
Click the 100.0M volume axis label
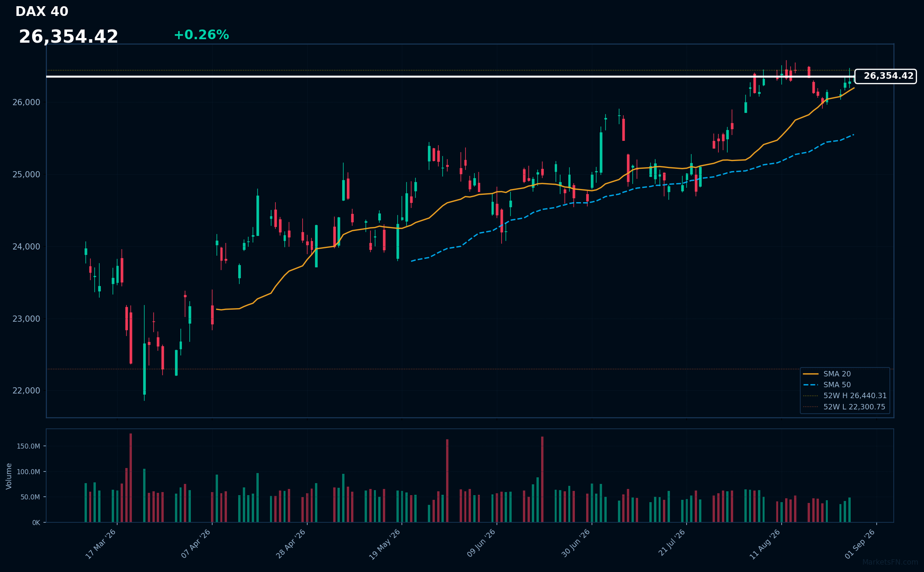pyautogui.click(x=28, y=472)
